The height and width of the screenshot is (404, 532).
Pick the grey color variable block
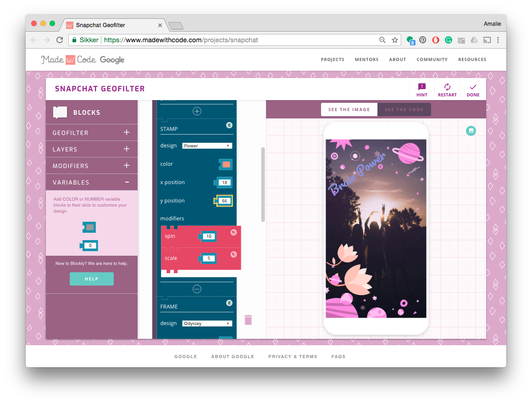(x=89, y=227)
